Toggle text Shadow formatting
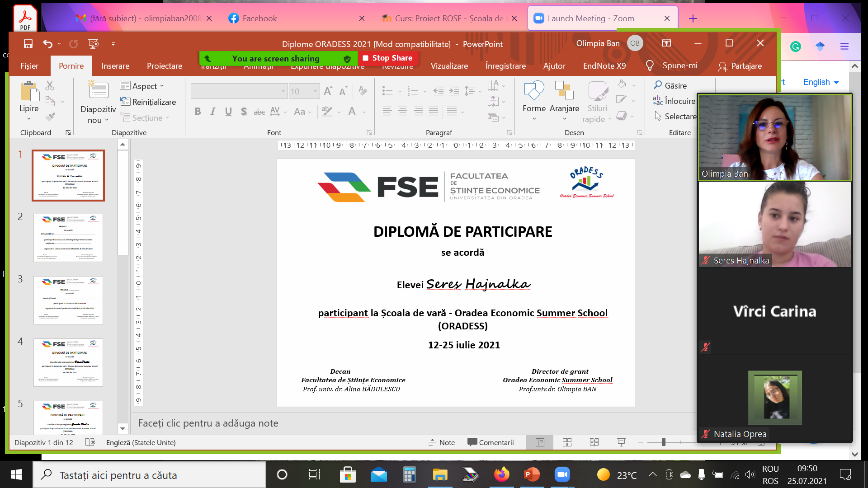868x488 pixels. pos(244,112)
